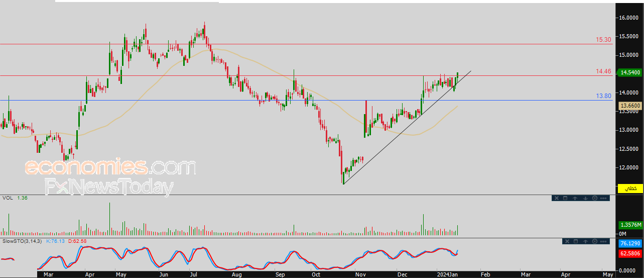Maximize the VOL indicator panel
644x278 pixels.
coord(565,198)
